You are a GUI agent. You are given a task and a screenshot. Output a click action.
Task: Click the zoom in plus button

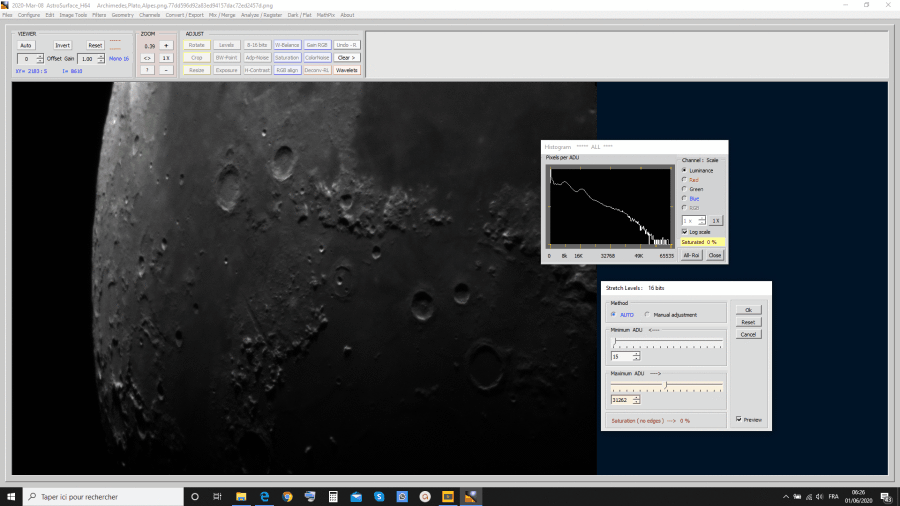(166, 45)
